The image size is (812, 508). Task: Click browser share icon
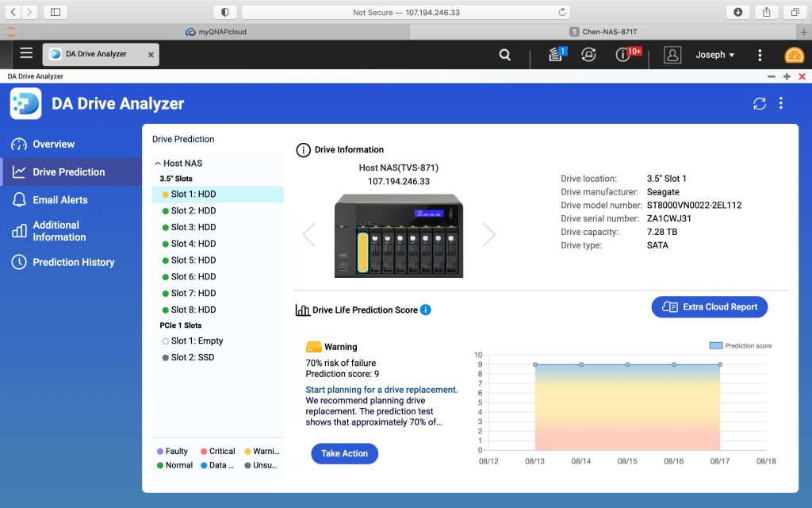(767, 12)
